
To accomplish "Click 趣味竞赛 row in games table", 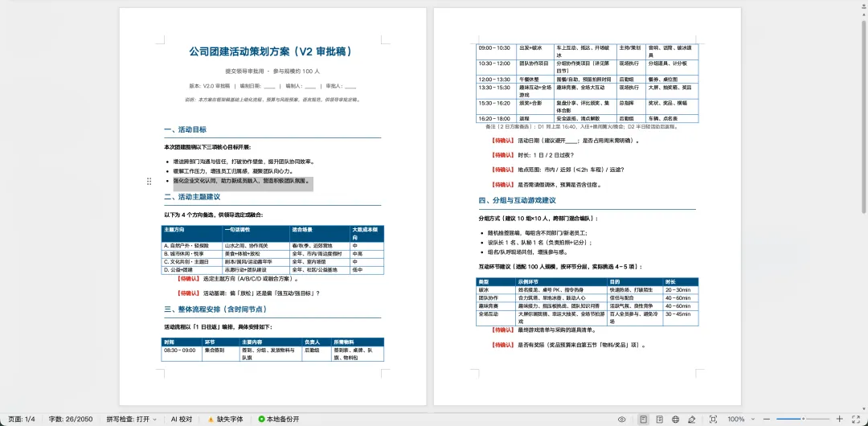I will (588, 305).
